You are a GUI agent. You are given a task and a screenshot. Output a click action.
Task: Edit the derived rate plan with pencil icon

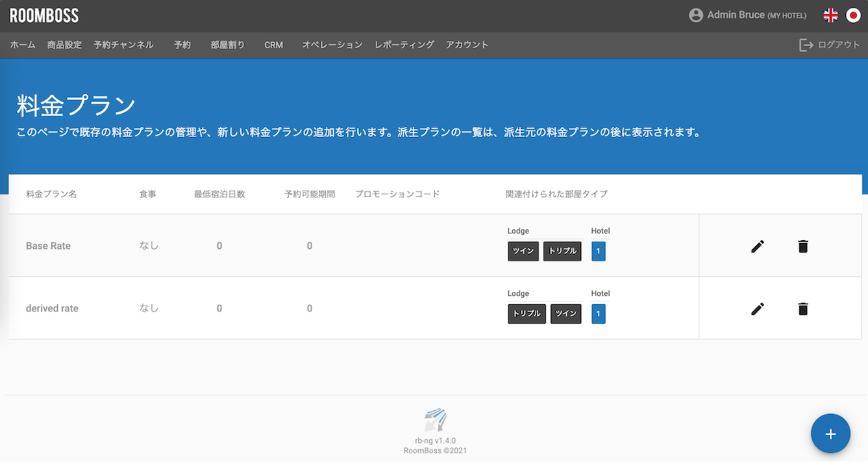pyautogui.click(x=757, y=309)
